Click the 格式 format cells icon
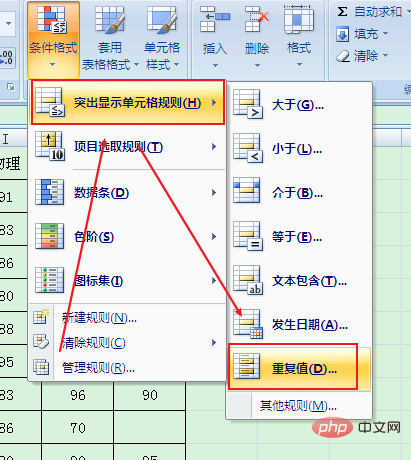This screenshot has height=460, width=411. pos(299,19)
